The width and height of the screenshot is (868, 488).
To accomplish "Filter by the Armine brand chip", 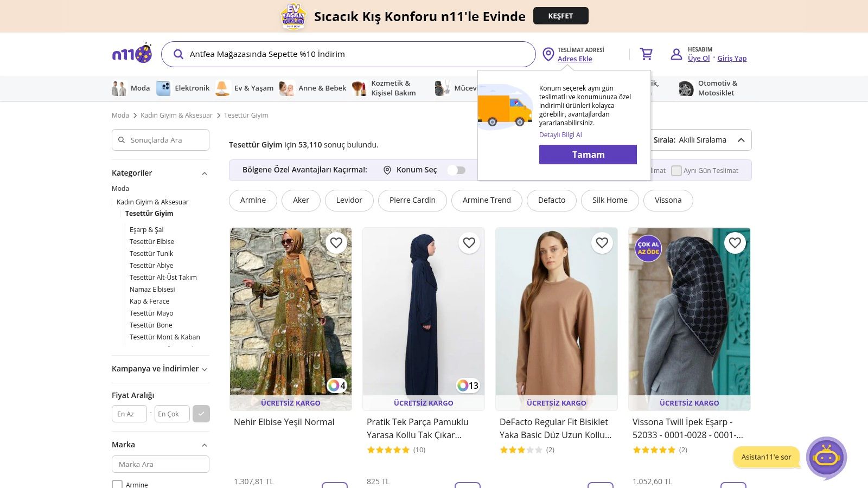I will (x=253, y=200).
